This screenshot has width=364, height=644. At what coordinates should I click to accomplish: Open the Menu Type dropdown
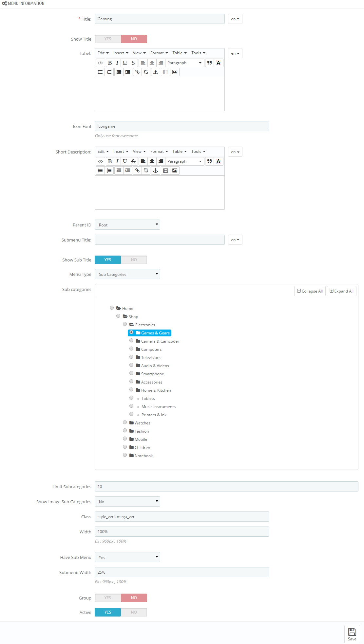click(x=127, y=274)
